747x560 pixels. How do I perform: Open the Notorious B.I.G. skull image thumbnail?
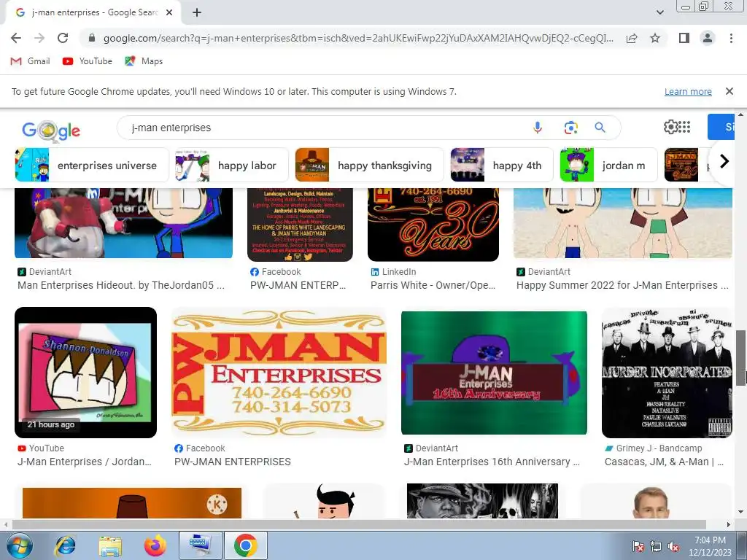482,501
